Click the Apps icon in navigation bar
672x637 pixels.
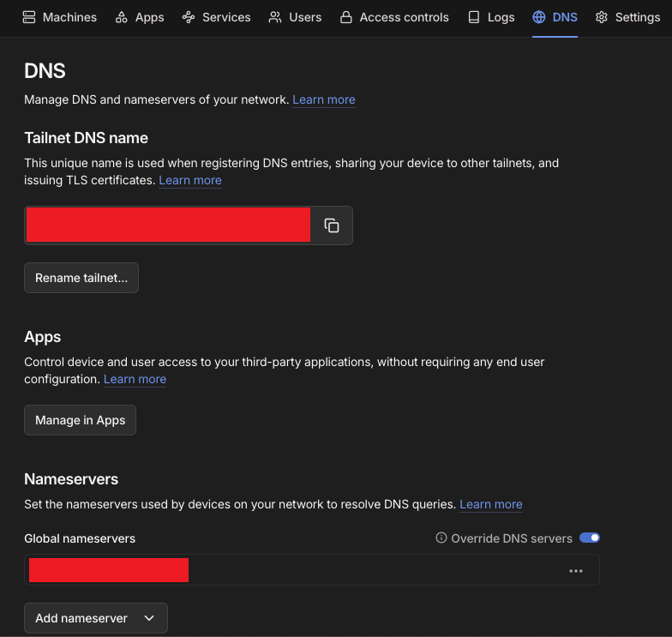tap(122, 17)
